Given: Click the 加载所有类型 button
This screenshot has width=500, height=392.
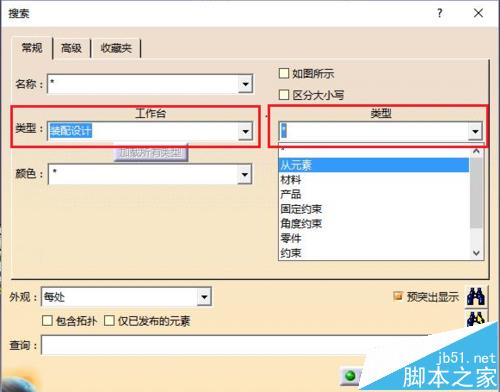Looking at the screenshot, I should [x=151, y=153].
